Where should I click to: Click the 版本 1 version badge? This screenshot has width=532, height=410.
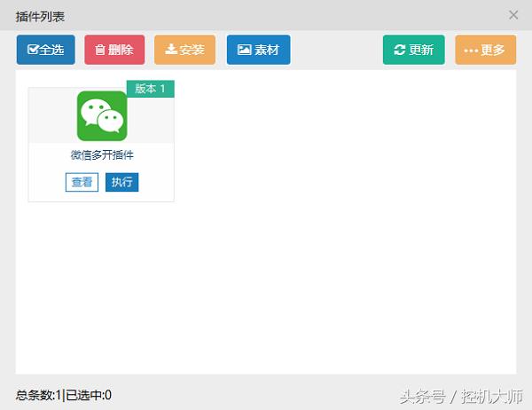[151, 89]
